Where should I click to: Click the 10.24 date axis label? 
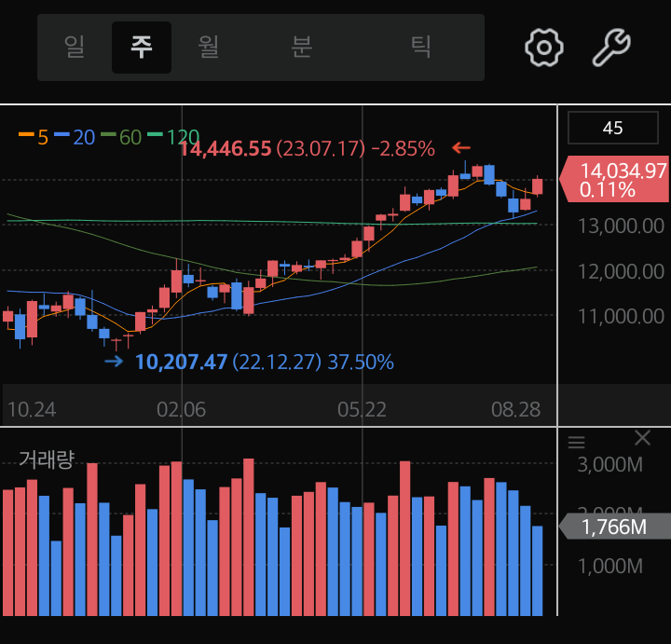point(32,409)
